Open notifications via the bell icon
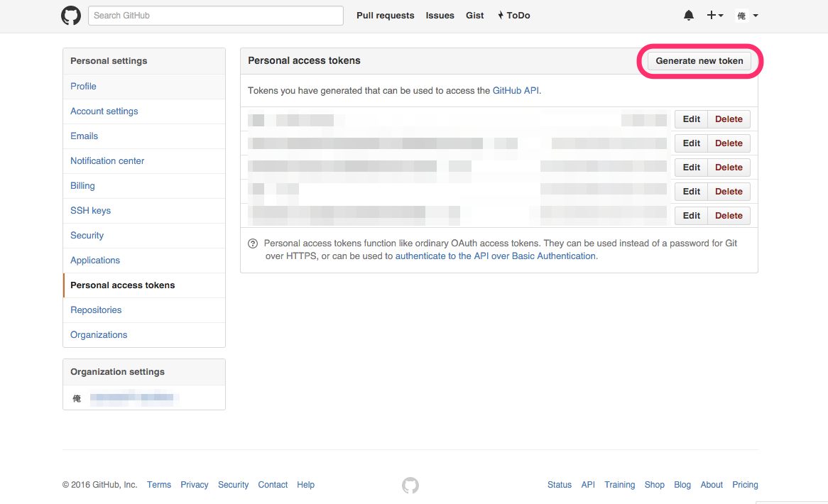Image resolution: width=828 pixels, height=504 pixels. tap(688, 15)
